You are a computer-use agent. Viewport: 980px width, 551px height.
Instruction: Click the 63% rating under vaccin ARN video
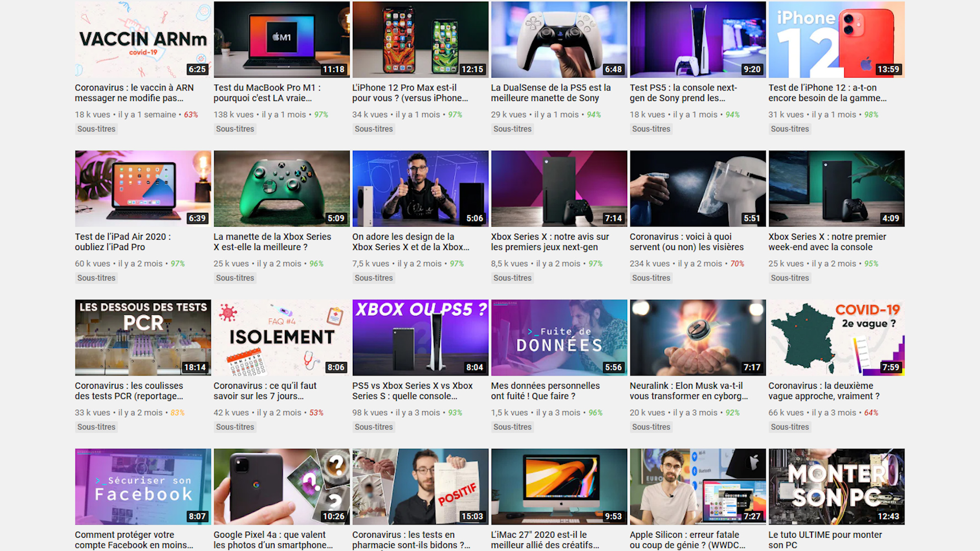pyautogui.click(x=191, y=115)
